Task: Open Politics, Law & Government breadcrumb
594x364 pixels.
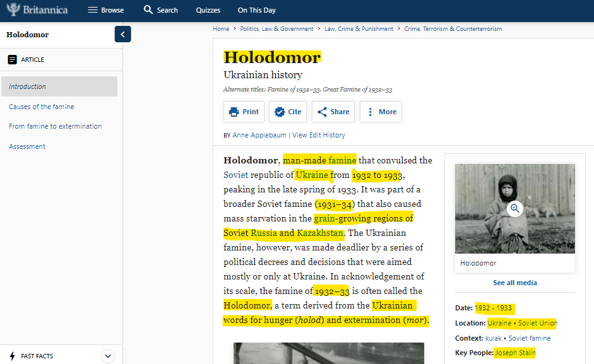Action: pyautogui.click(x=276, y=29)
